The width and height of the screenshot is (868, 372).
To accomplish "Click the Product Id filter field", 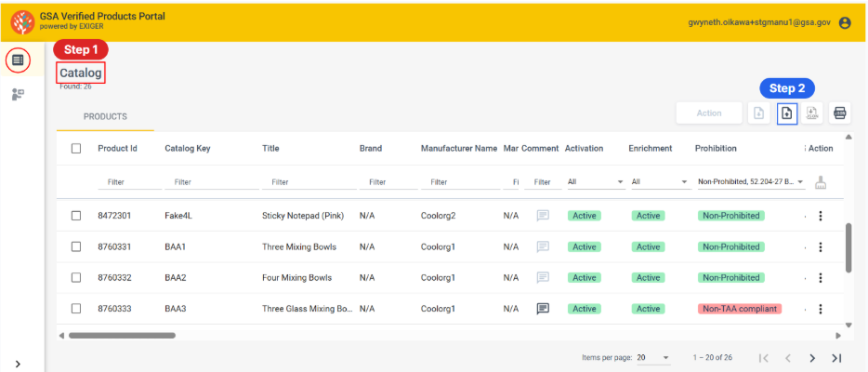I will tap(129, 182).
